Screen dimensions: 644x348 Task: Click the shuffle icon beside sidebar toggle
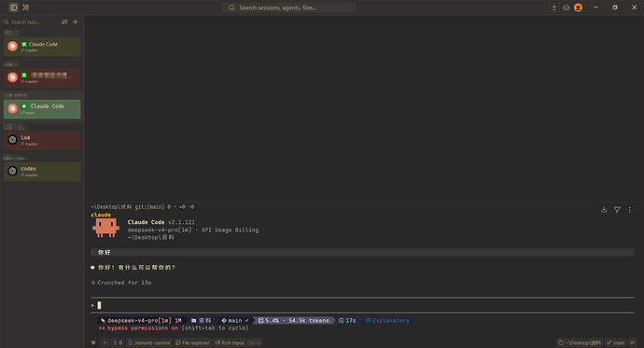[x=25, y=7]
